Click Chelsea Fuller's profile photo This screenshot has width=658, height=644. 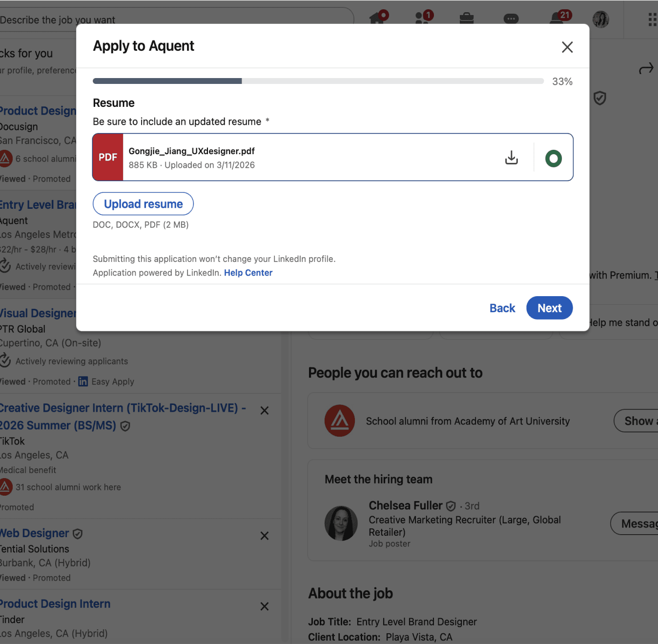tap(341, 523)
